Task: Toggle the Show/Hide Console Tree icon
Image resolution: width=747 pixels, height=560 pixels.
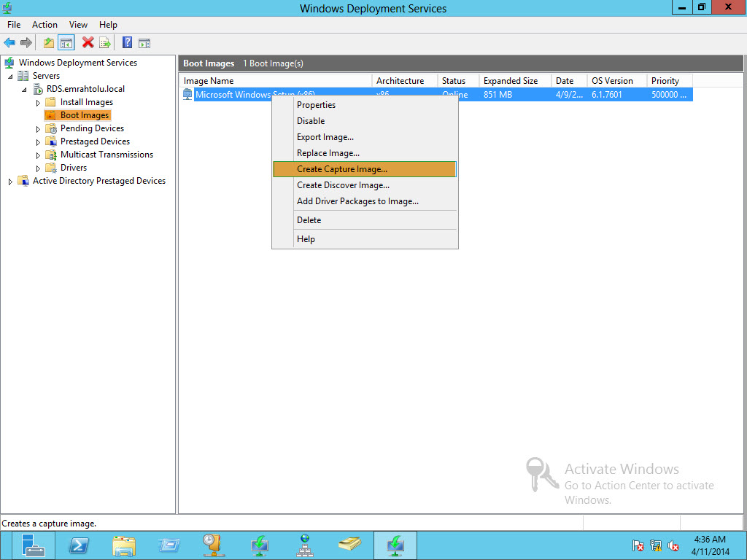Action: [x=66, y=43]
